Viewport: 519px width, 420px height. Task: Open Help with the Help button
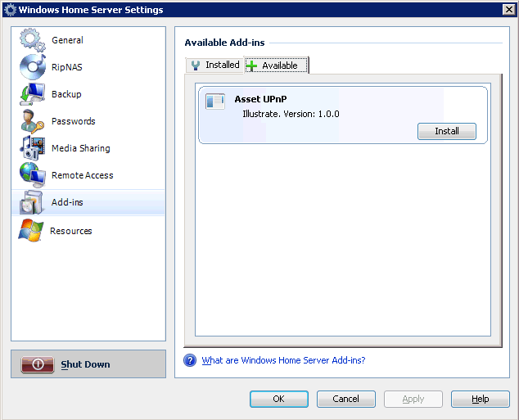pos(480,399)
